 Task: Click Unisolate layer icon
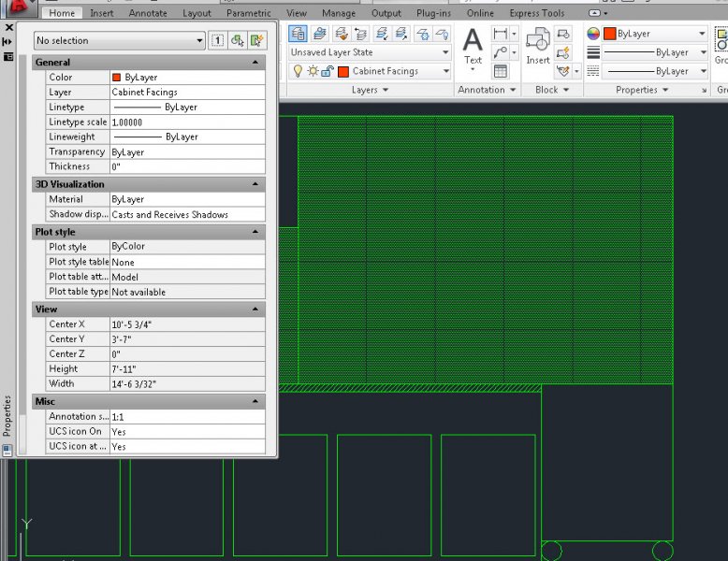(401, 34)
